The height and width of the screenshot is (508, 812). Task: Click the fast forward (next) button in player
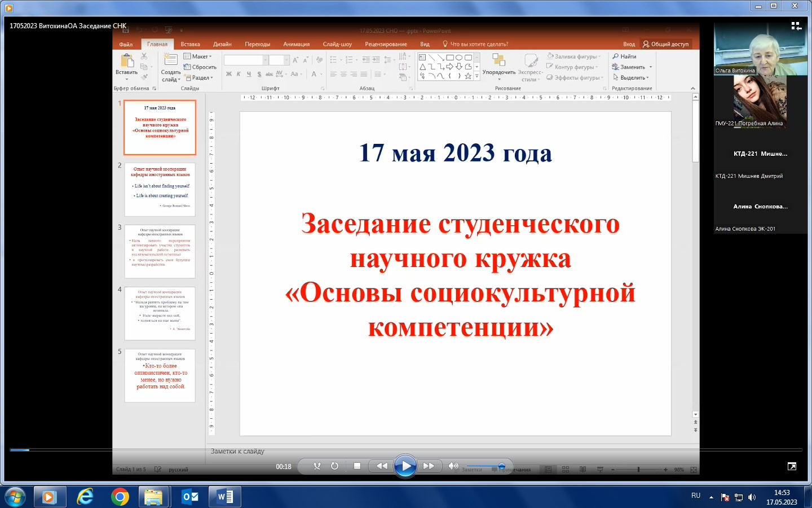[429, 466]
